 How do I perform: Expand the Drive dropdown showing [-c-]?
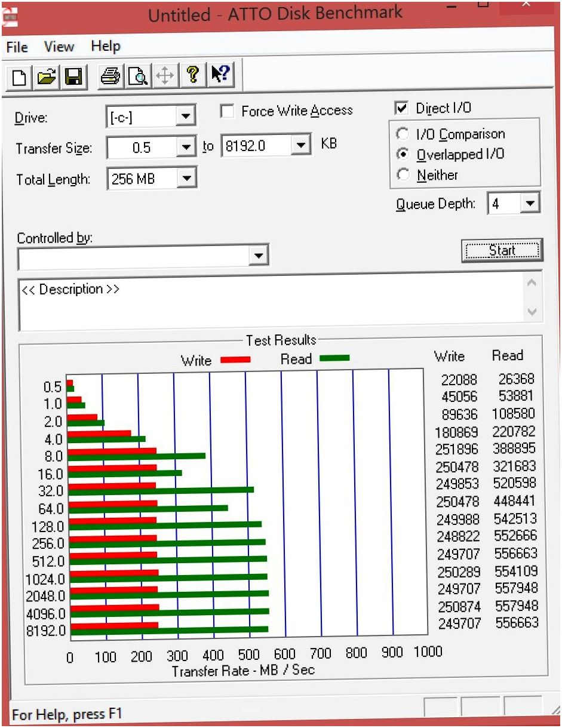click(x=186, y=116)
